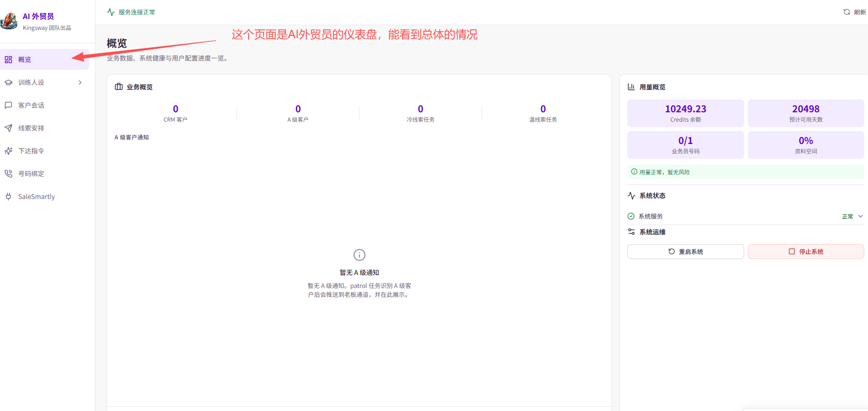Click the 概览 grid icon in the sidebar
Screen dimensions: 868x411
click(x=8, y=60)
